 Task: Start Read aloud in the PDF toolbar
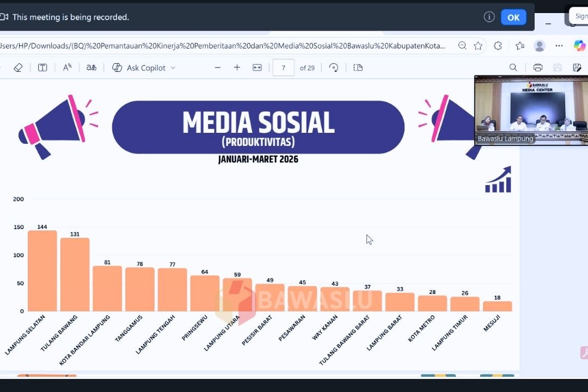tap(68, 68)
